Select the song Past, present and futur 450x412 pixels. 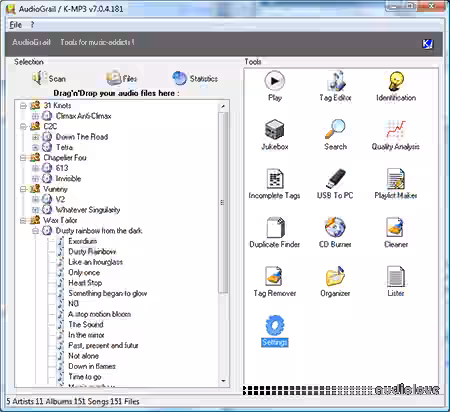103,345
